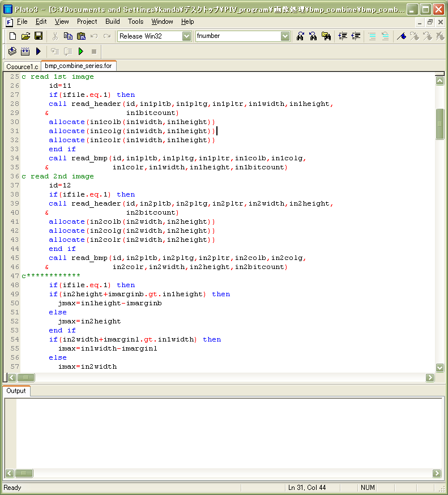
Task: Click the New file icon
Action: coord(12,36)
